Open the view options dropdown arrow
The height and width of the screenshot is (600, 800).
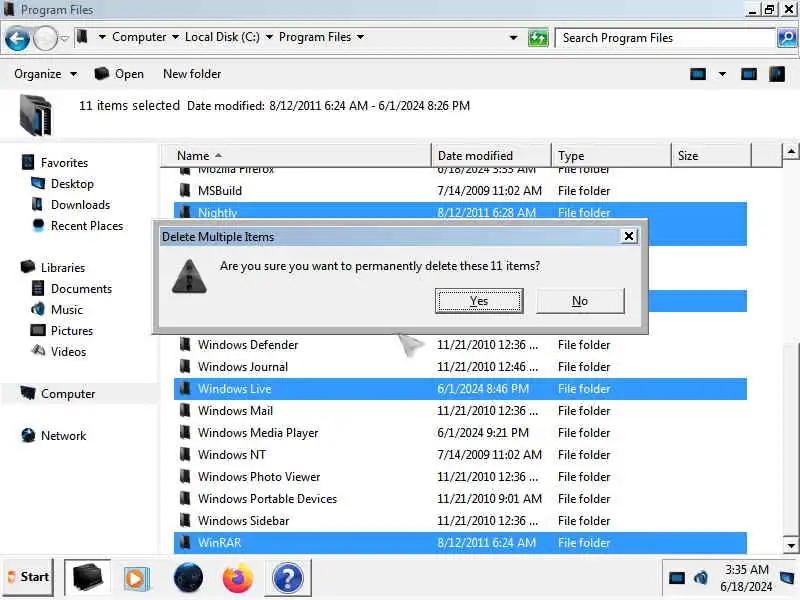(722, 74)
